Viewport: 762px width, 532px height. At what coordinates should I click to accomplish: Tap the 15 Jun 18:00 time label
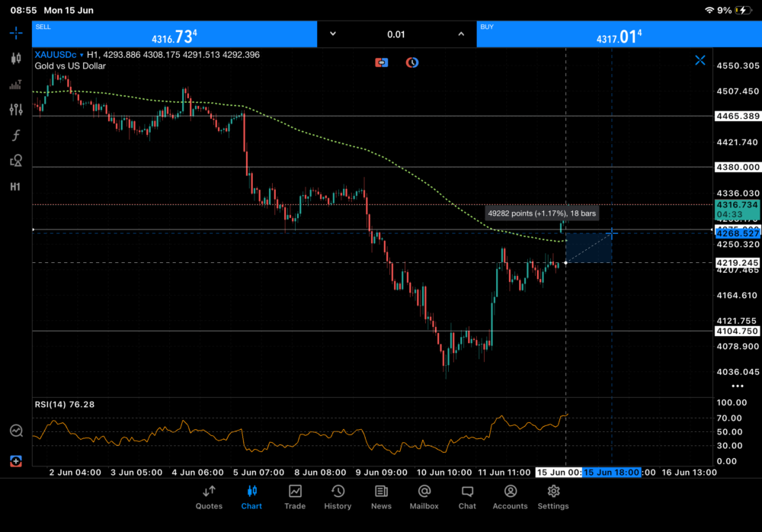coord(611,473)
